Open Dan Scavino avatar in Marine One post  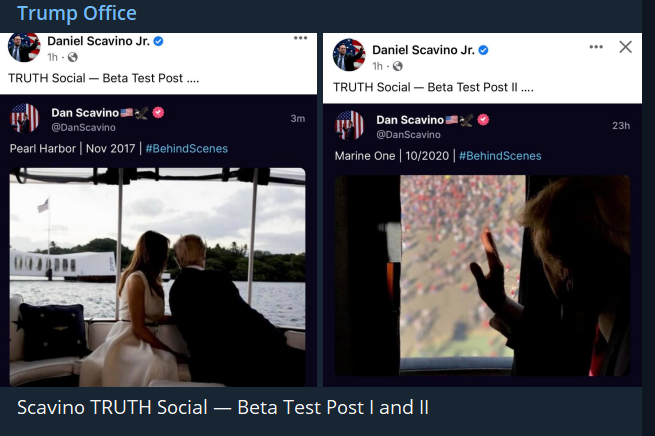[x=349, y=125]
